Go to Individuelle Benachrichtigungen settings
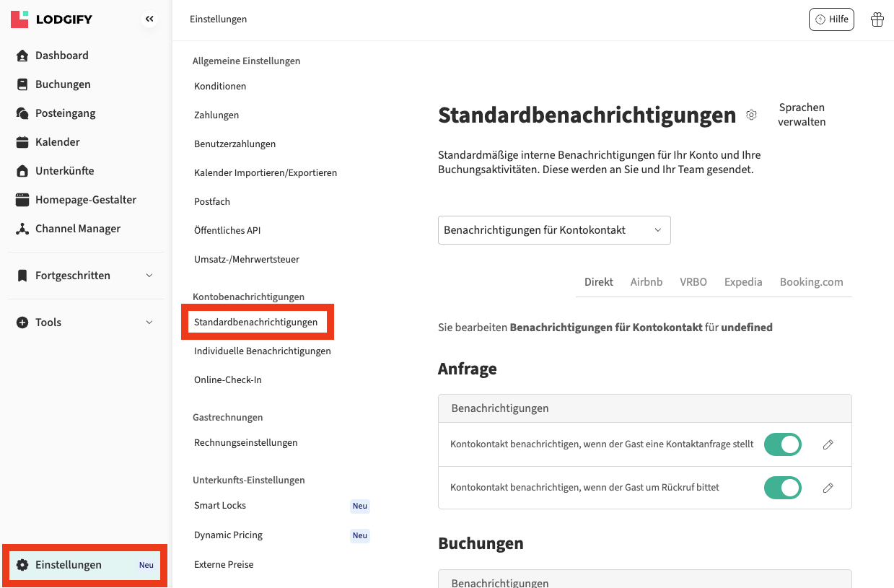This screenshot has width=894, height=588. tap(262, 351)
